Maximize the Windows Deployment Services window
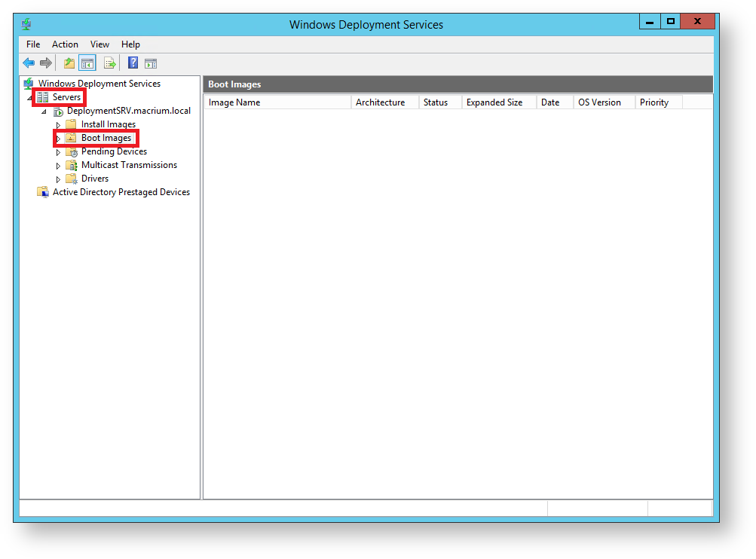756x559 pixels. point(671,21)
